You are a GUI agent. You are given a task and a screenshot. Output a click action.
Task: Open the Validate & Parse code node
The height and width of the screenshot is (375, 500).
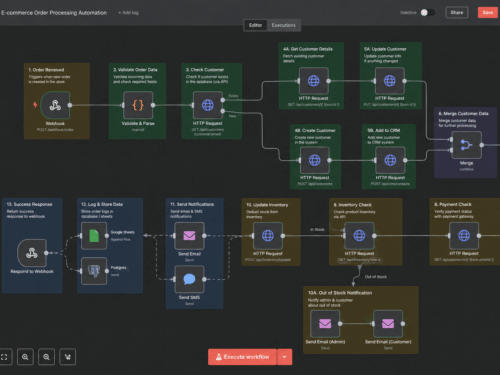138,105
